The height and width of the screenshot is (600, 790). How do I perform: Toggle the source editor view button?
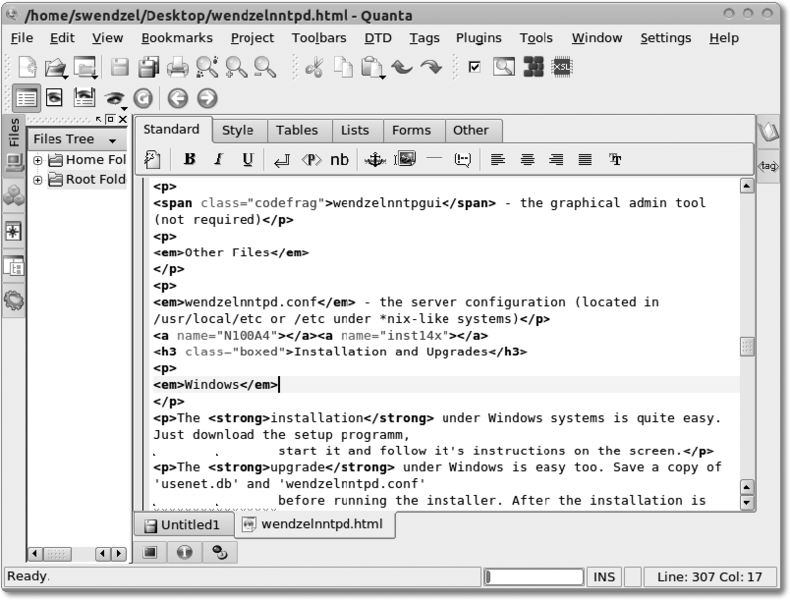pyautogui.click(x=27, y=98)
